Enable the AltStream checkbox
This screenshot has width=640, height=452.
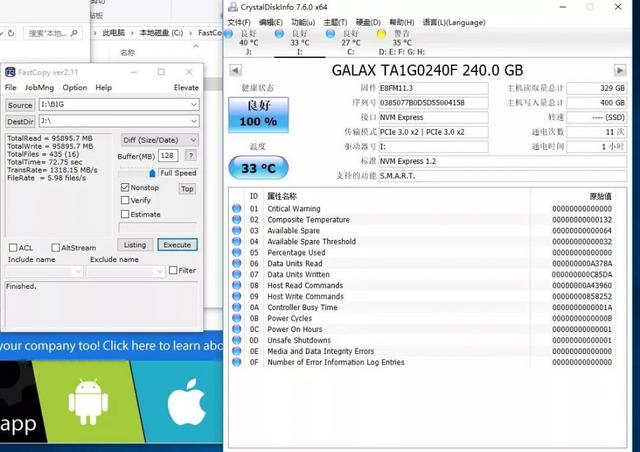(x=56, y=248)
